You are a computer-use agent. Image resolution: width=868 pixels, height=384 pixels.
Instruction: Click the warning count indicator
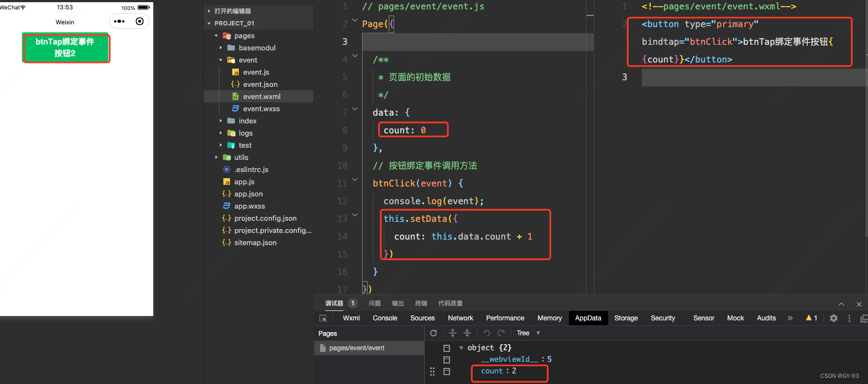coord(812,318)
